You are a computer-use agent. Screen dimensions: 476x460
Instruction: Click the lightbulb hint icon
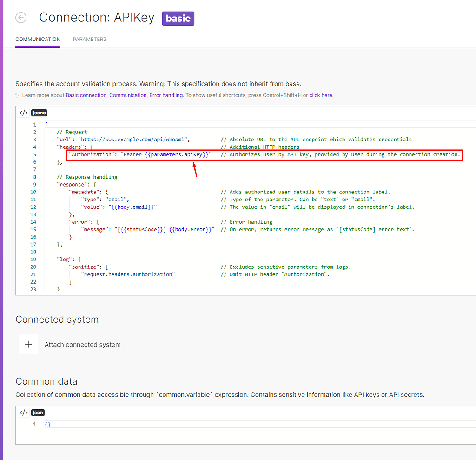coord(18,95)
